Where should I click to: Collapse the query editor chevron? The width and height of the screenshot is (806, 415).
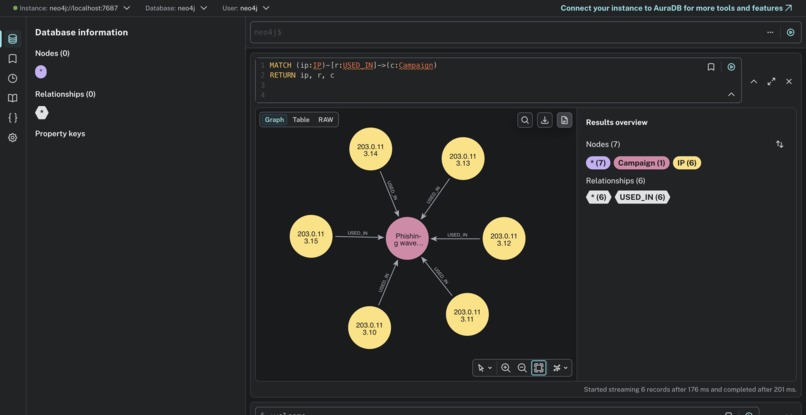click(x=731, y=95)
